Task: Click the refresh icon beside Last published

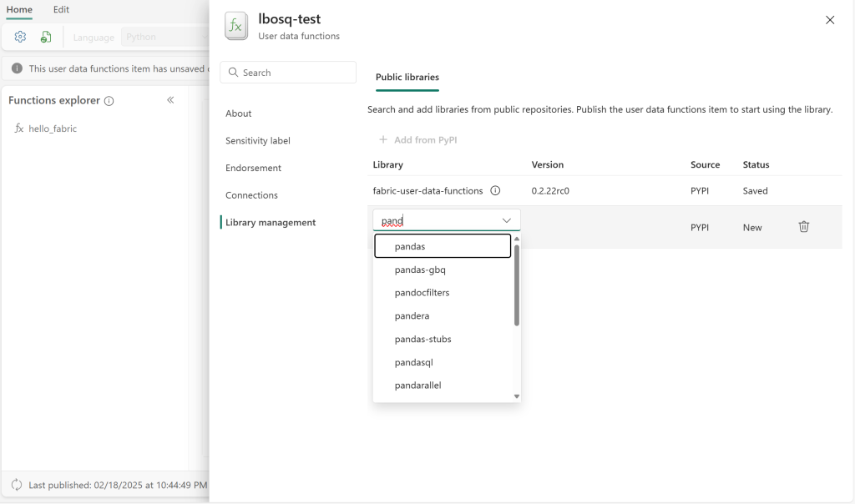Action: pos(17,484)
